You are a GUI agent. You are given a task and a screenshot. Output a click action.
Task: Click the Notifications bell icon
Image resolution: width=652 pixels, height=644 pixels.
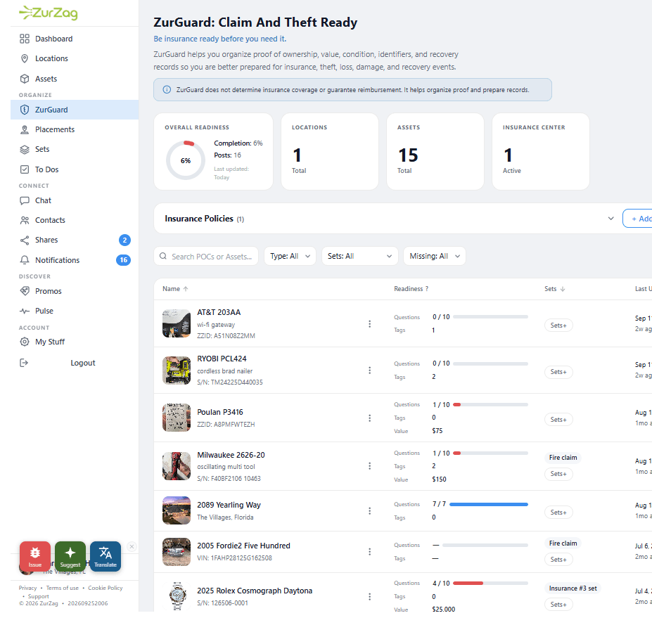(x=25, y=260)
